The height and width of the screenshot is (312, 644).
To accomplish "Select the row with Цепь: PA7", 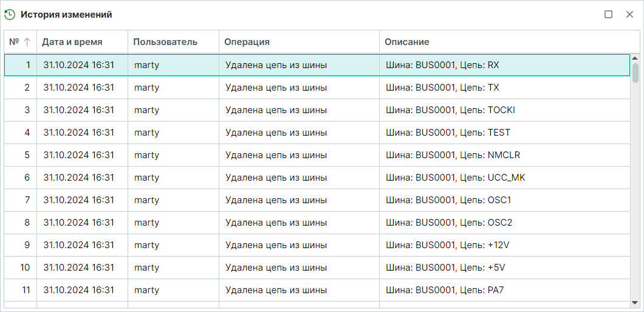I will pyautogui.click(x=316, y=290).
